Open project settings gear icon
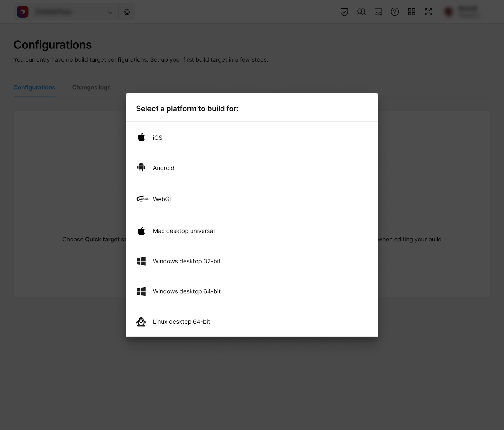504x430 pixels. [127, 12]
